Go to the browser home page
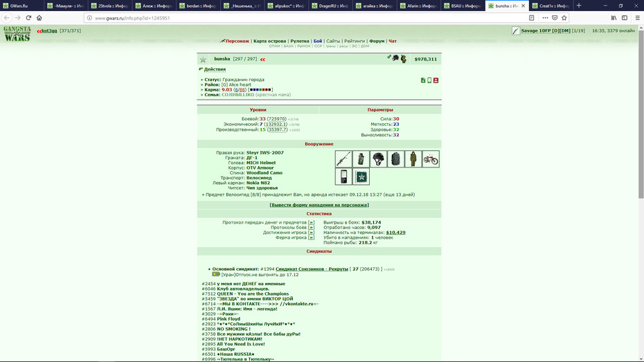 coord(39,17)
